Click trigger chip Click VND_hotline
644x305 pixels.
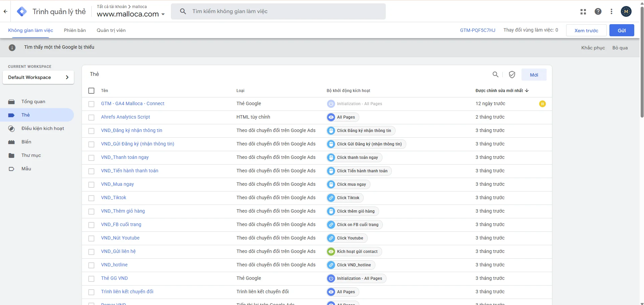tap(351, 265)
